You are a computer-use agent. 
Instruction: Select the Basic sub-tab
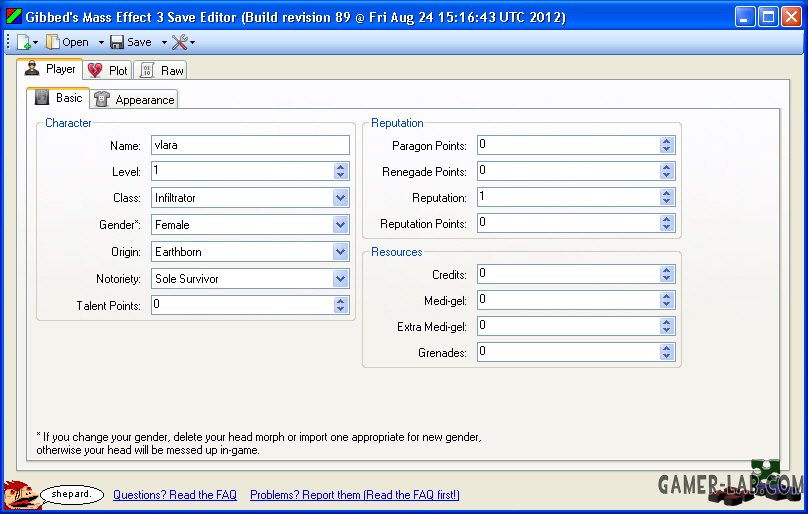58,98
